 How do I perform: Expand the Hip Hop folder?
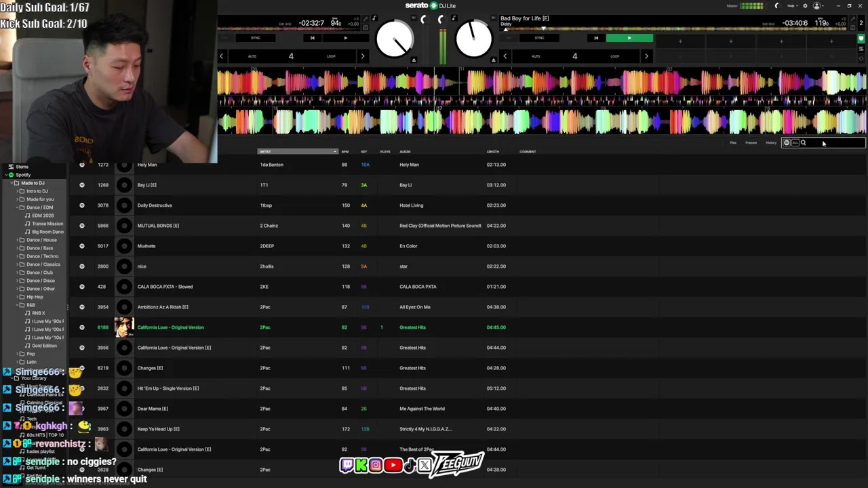[18, 297]
